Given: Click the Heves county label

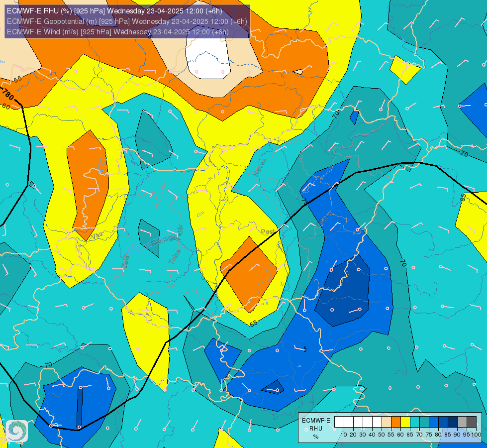Looking at the screenshot, I should tap(260, 167).
